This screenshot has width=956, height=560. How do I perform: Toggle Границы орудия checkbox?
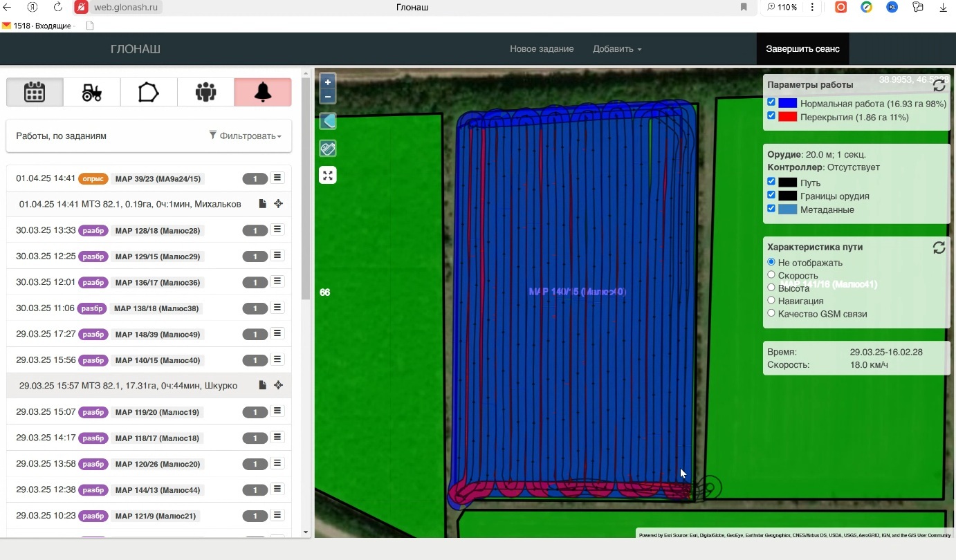coord(771,195)
